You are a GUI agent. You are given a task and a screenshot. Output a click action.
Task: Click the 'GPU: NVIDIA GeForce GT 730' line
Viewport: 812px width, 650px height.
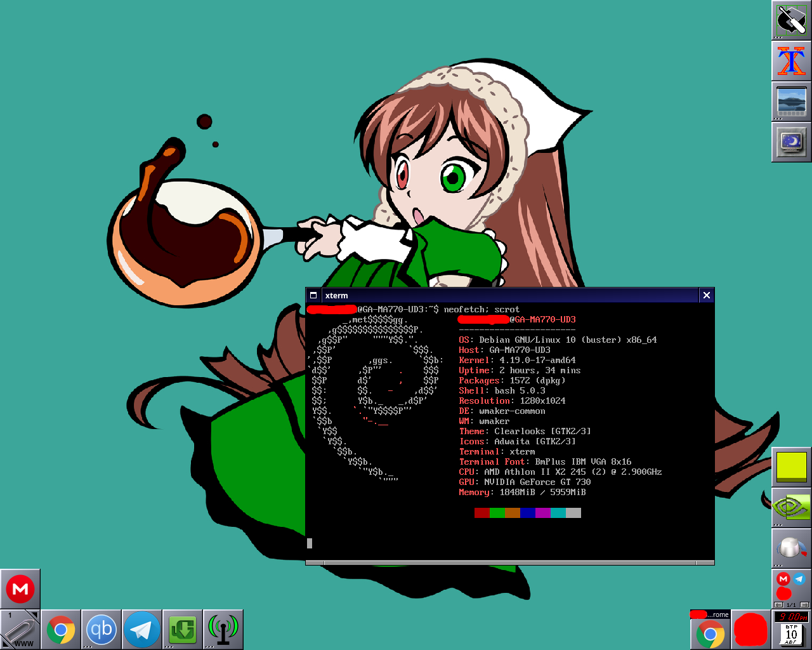[x=525, y=482]
